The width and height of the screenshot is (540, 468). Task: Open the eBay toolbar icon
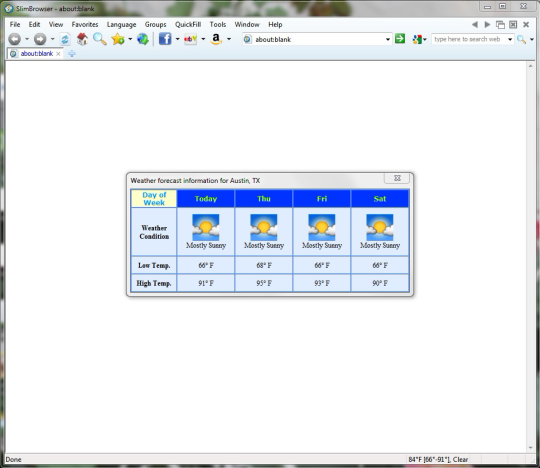coord(190,39)
